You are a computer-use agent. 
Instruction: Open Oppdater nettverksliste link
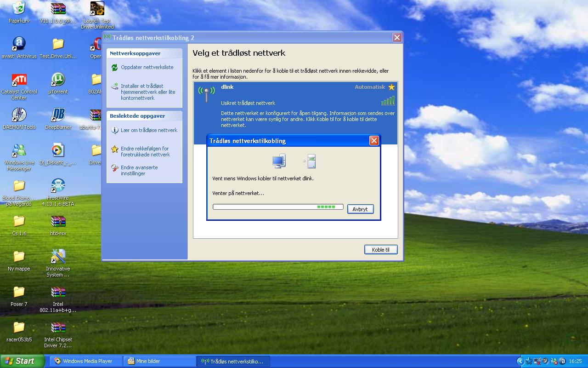(x=147, y=67)
